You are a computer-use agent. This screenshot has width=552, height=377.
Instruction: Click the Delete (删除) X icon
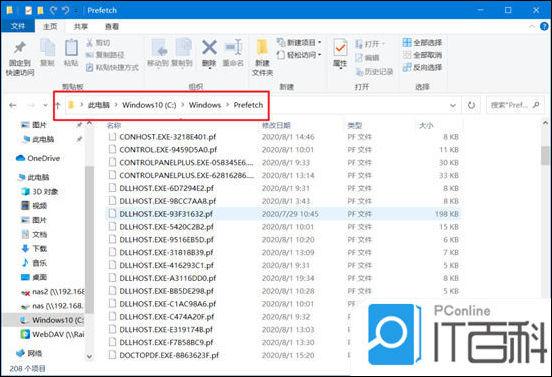[209, 48]
